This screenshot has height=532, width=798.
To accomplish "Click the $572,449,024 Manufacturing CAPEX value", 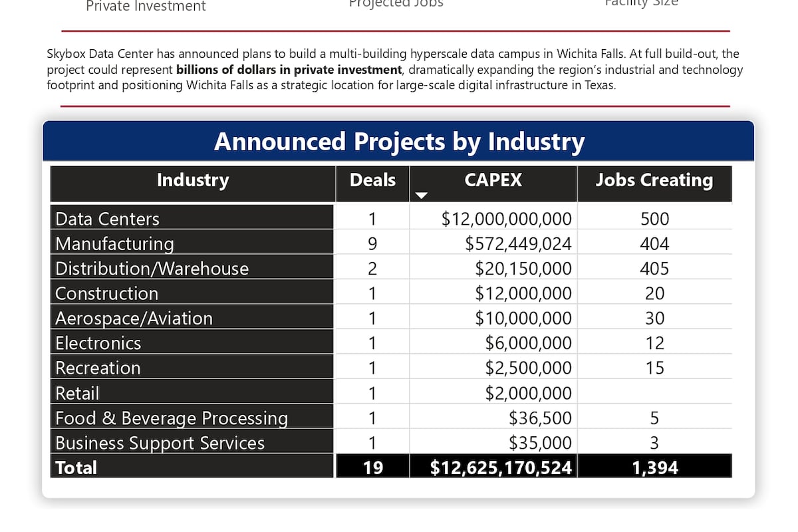I will (x=518, y=243).
